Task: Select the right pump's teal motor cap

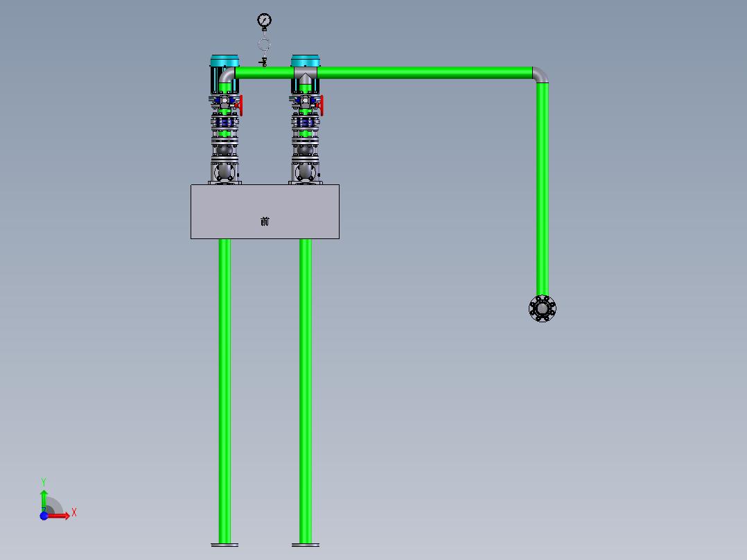Action: point(306,61)
